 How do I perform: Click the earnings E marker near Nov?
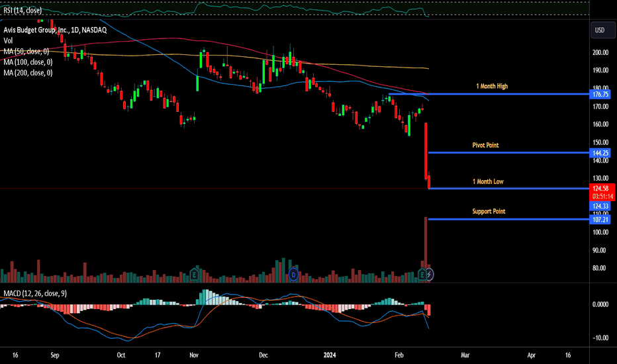point(194,274)
